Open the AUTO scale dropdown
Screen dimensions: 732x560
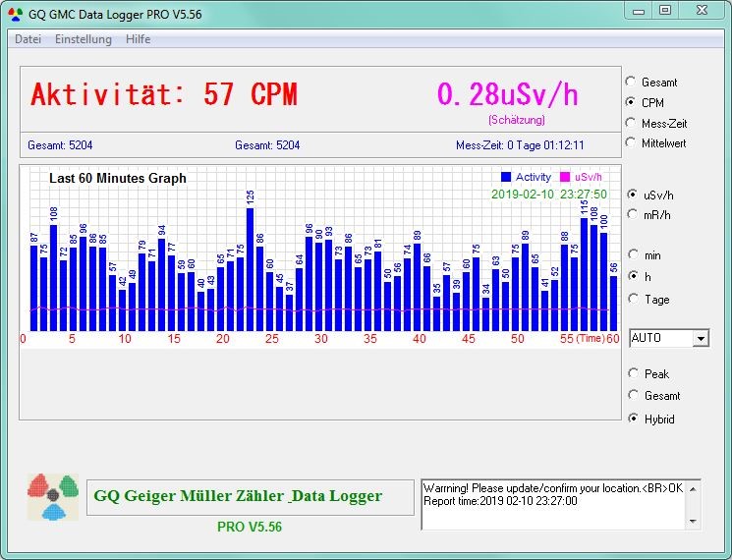click(701, 338)
